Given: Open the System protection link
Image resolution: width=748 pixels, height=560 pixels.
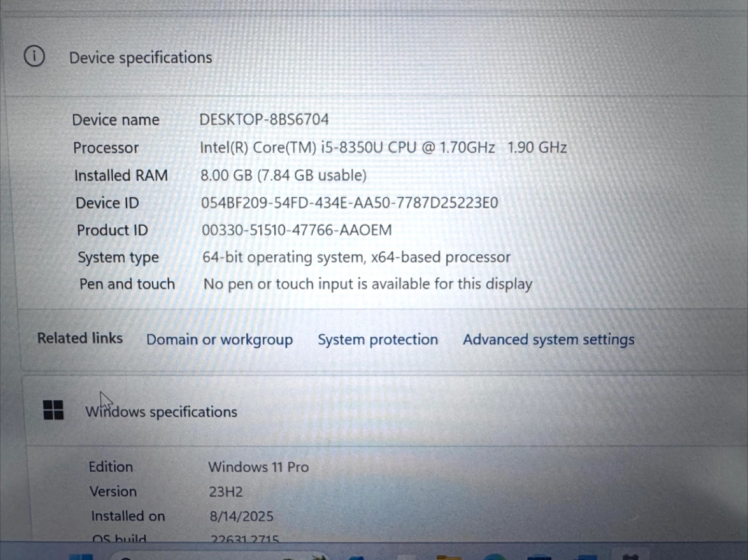Looking at the screenshot, I should [x=378, y=339].
